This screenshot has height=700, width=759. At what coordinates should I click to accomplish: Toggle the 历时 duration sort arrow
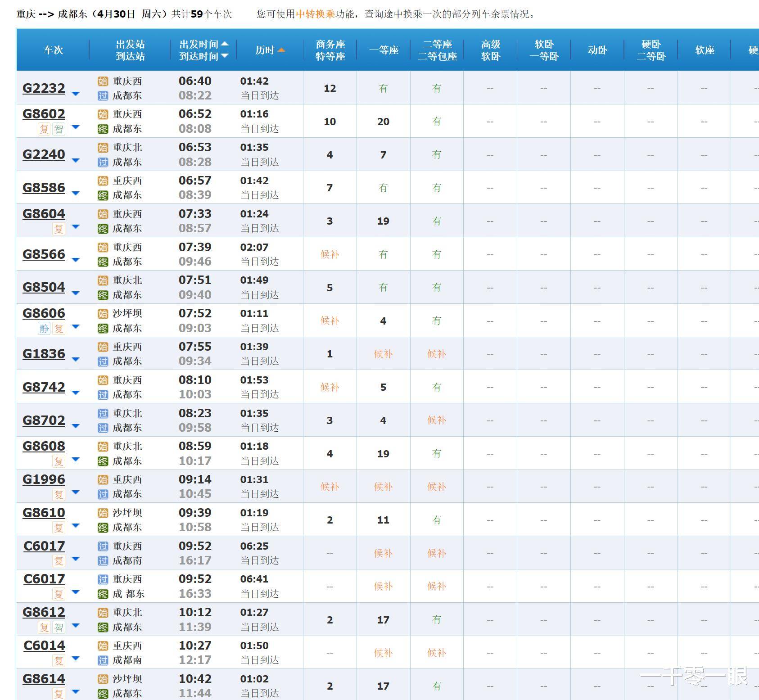pyautogui.click(x=281, y=50)
